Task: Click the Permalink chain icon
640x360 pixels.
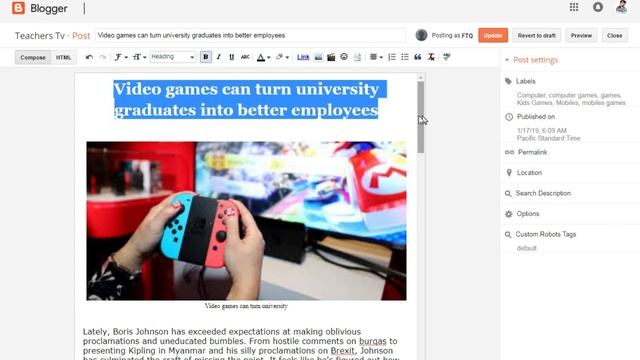Action: [x=509, y=152]
